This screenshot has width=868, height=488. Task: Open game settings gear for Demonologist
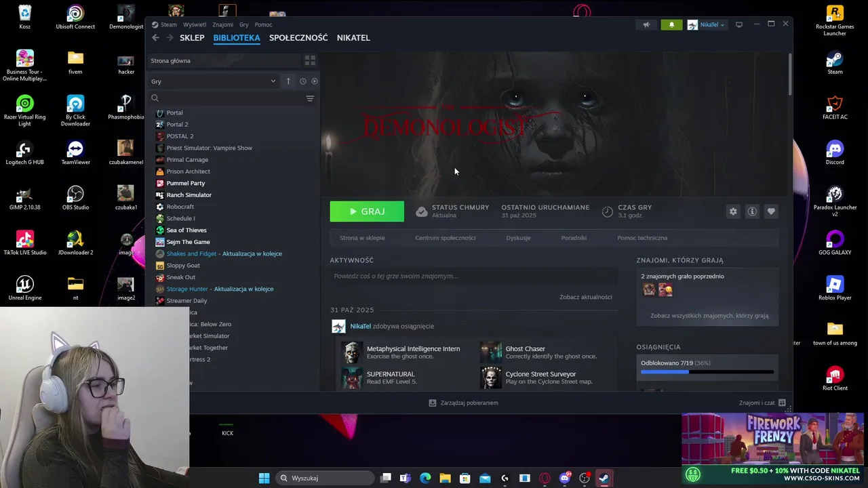[x=733, y=211]
